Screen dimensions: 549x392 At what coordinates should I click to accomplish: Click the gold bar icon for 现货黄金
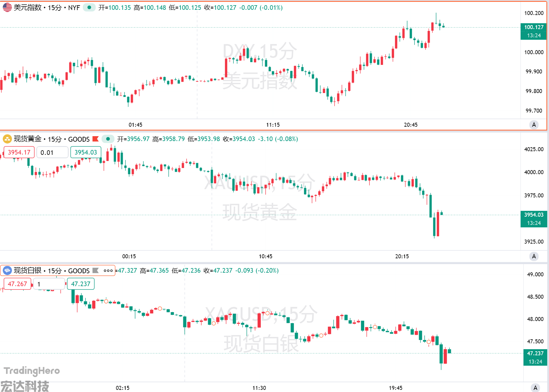[x=7, y=139]
